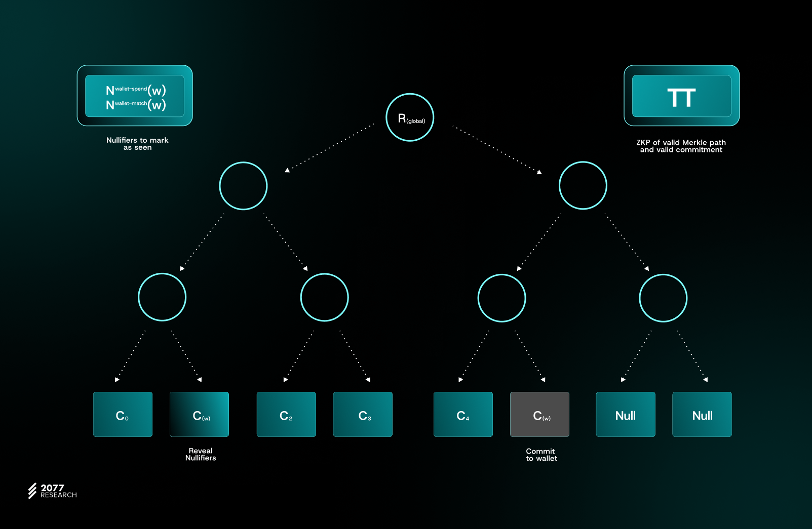Click the "Reveal Nullifiers" label
This screenshot has width=812, height=529.
(201, 454)
